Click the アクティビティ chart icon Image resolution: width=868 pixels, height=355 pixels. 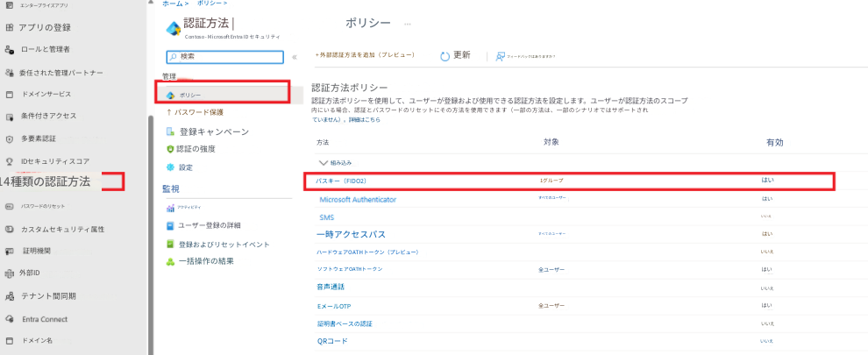(x=170, y=208)
